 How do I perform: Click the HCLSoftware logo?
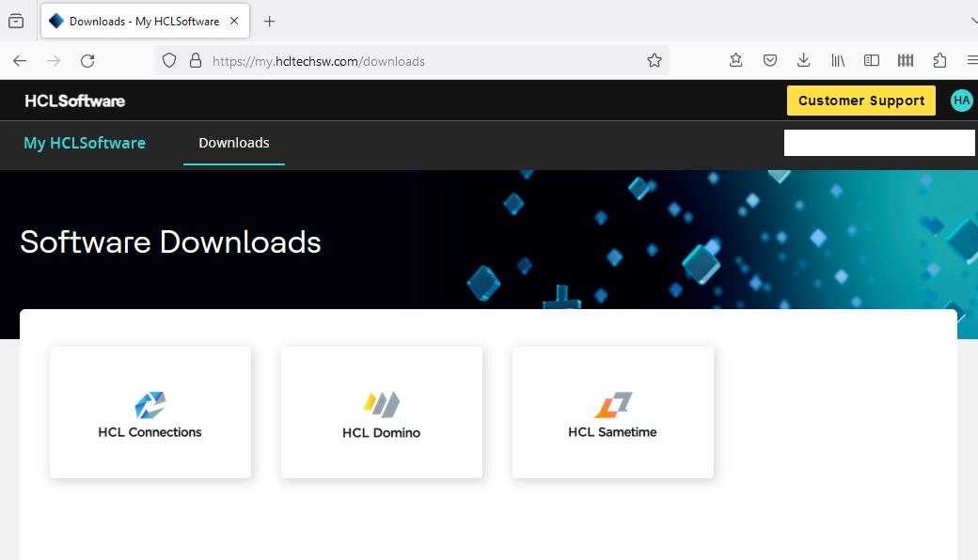pyautogui.click(x=75, y=101)
